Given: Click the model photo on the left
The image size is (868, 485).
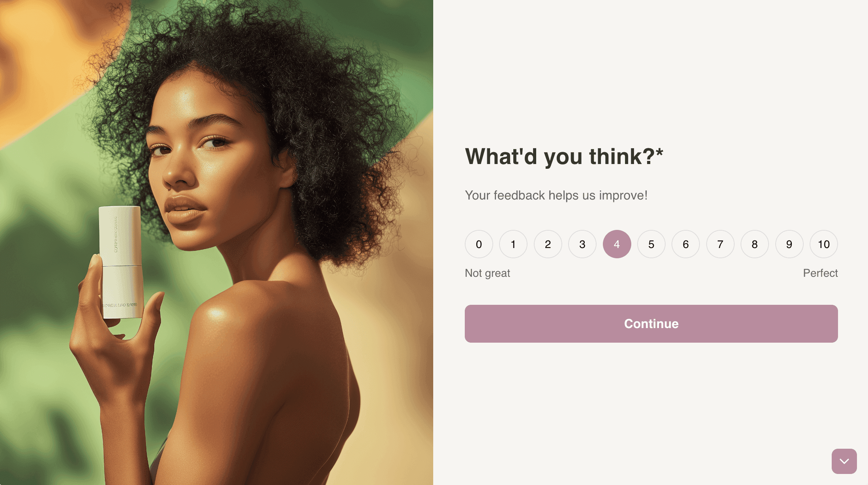Looking at the screenshot, I should (217, 242).
